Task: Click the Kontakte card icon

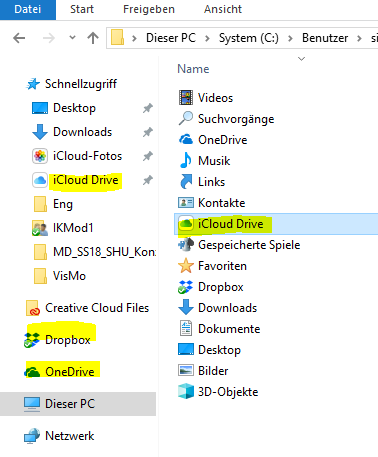Action: (186, 202)
